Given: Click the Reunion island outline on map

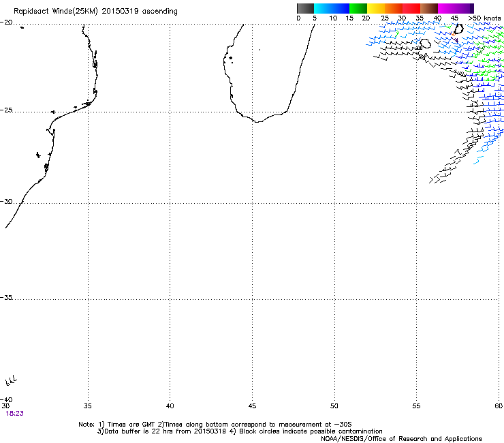Looking at the screenshot, I should point(426,44).
